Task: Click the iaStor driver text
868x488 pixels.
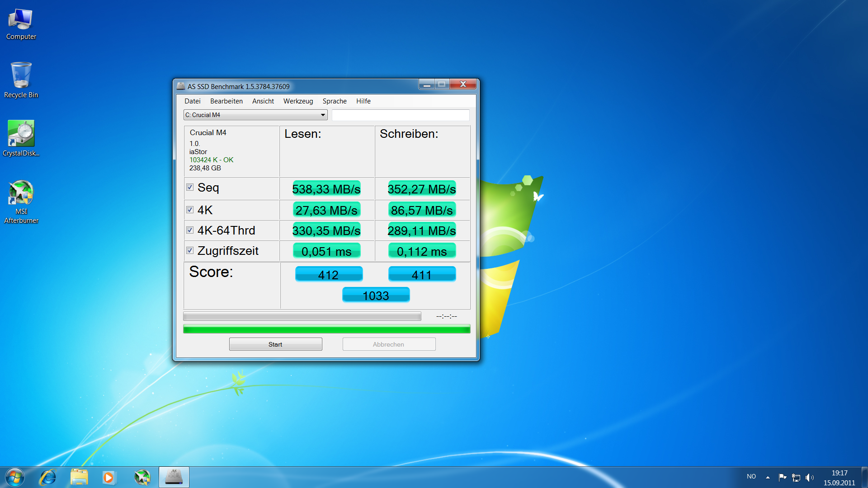Action: coord(198,152)
